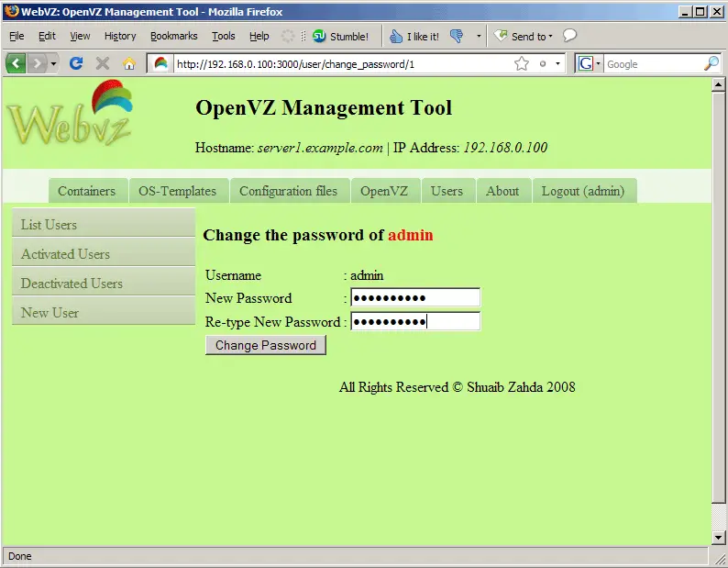This screenshot has width=728, height=568.
Task: Click the Change Password button
Action: click(266, 345)
